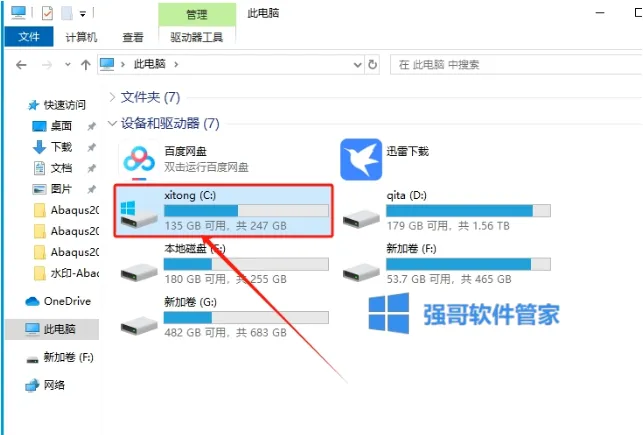Open the address bar history dropdown
This screenshot has width=643, height=435.
click(x=358, y=64)
